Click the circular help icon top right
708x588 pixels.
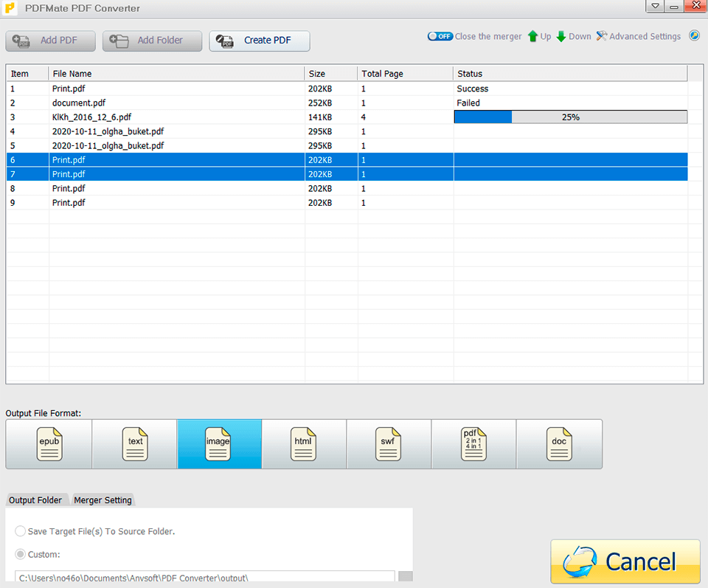click(x=694, y=35)
